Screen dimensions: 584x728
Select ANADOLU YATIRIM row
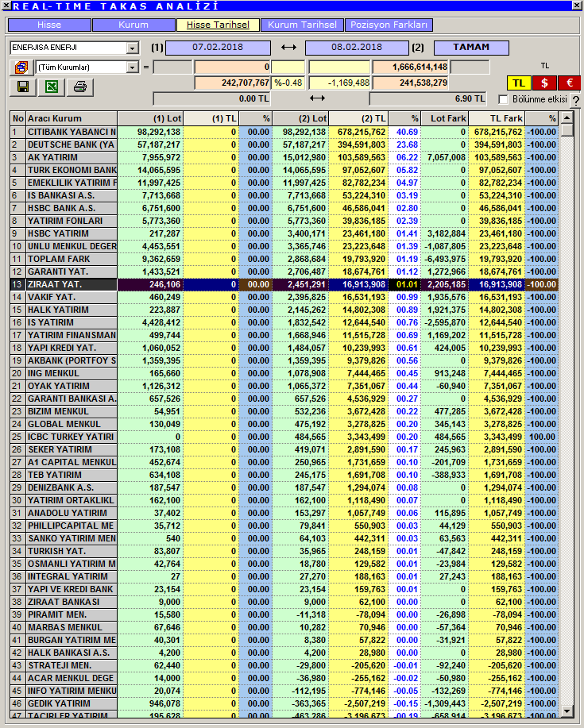pos(284,513)
